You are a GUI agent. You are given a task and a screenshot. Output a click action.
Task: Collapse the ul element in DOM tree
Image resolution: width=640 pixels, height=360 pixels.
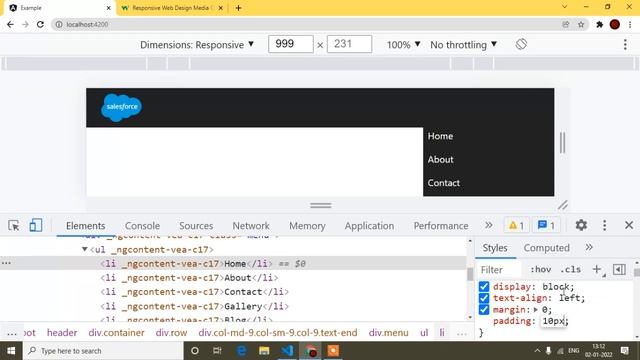tap(84, 249)
